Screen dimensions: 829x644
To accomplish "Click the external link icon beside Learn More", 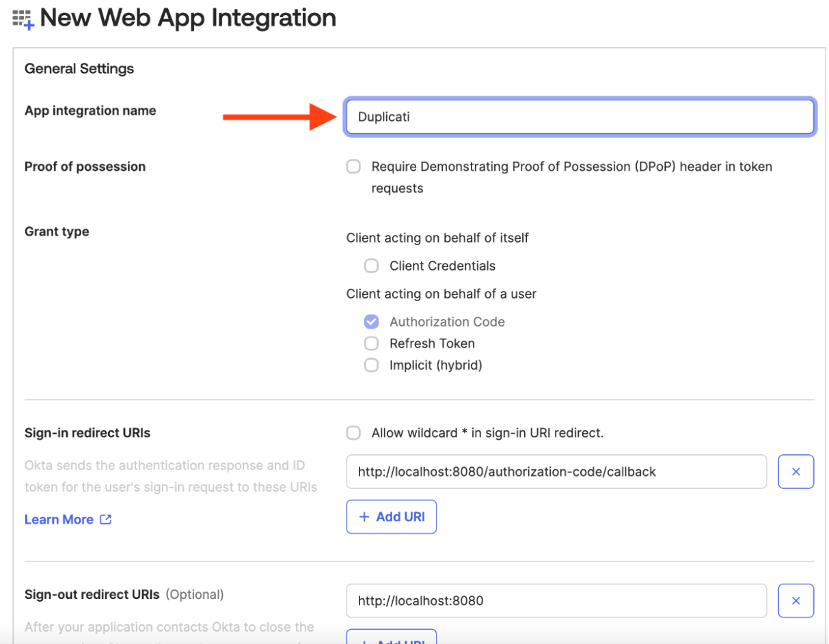I will coord(105,520).
